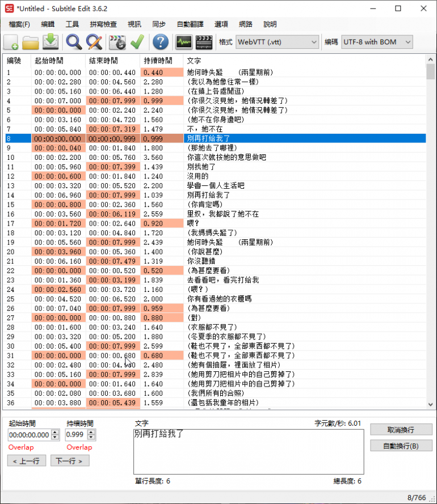This screenshot has height=504, width=437.
Task: Save the subtitle via download icon
Action: click(x=51, y=42)
